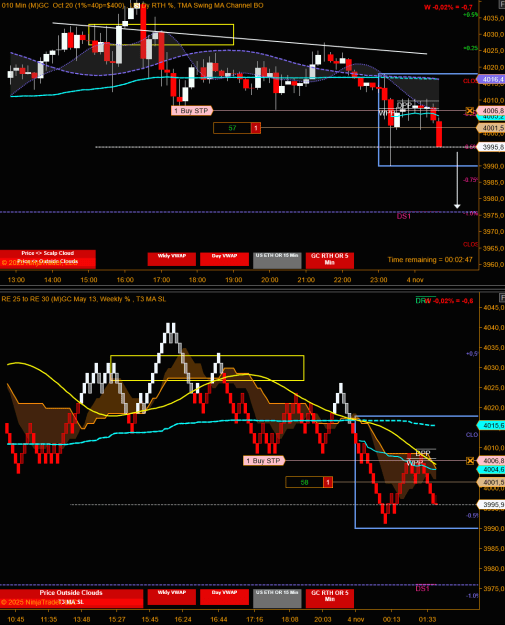Click the Price Outside Clouds button in bottom chart
505x625 pixels.
(x=71, y=593)
